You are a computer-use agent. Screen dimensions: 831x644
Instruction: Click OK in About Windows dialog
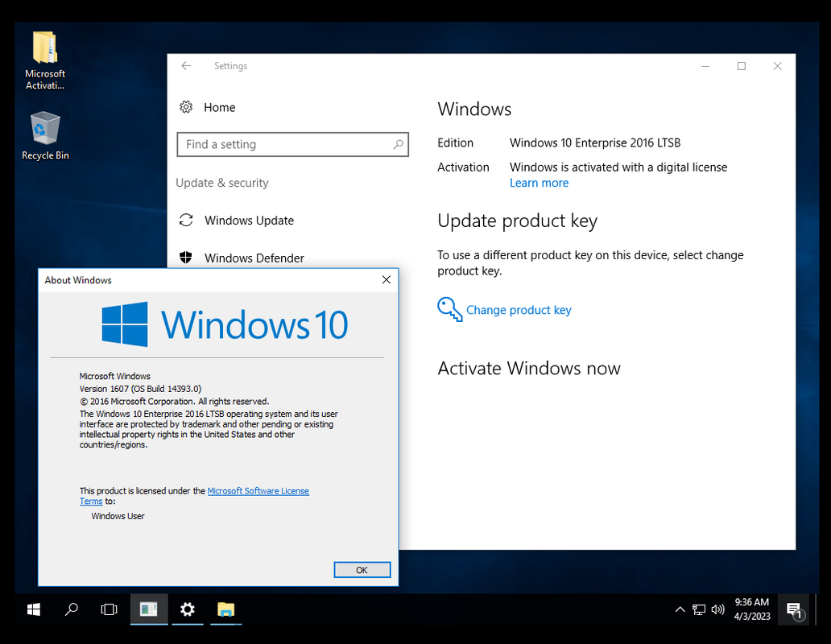tap(362, 570)
